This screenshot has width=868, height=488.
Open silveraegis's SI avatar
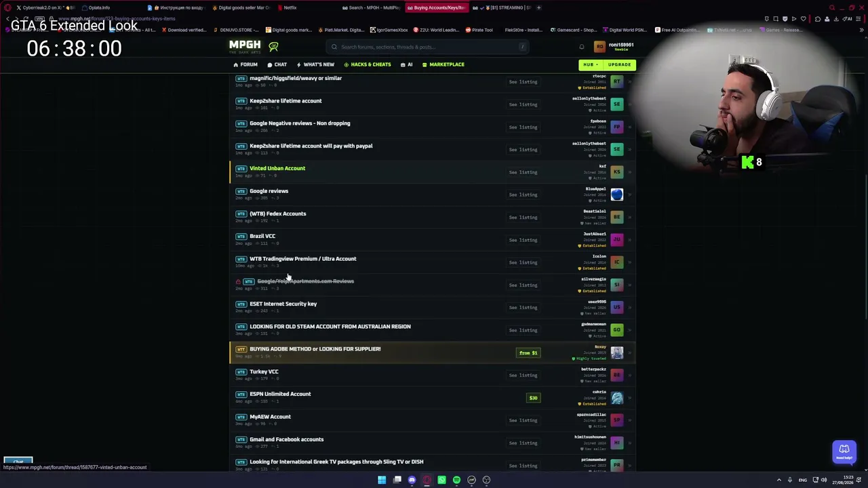click(616, 285)
